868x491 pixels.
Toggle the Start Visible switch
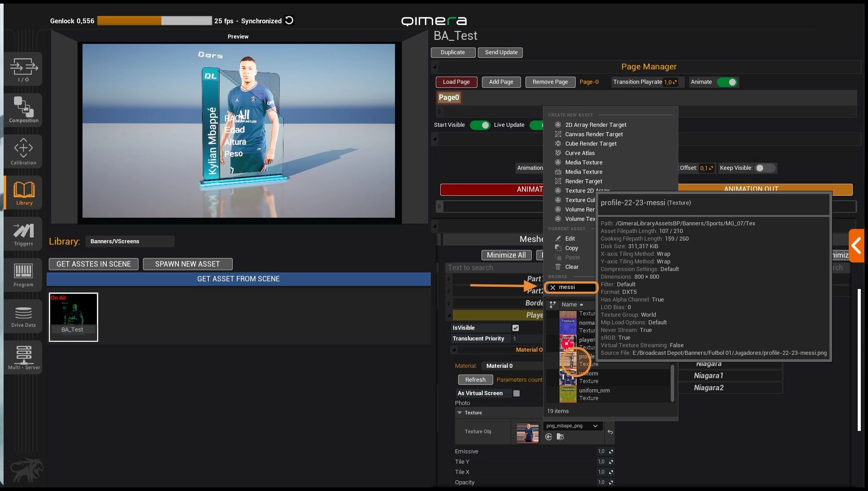[479, 125]
